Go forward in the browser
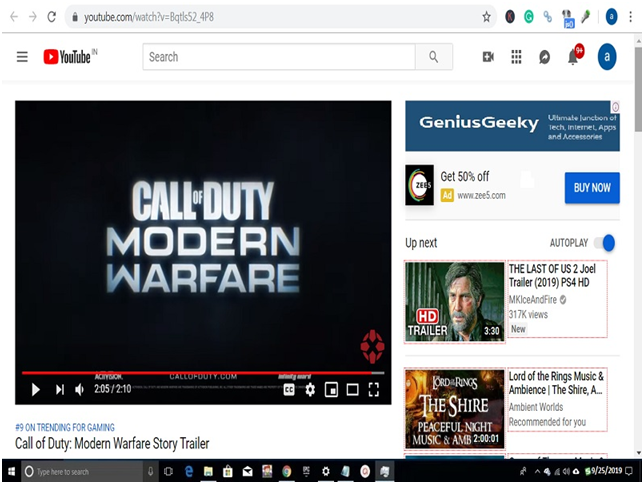The image size is (644, 484). 32,17
